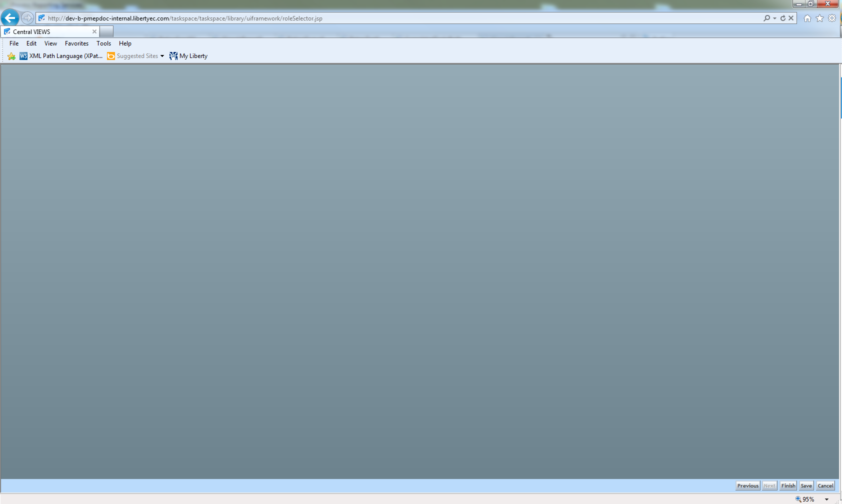Open the Suggested Sites favorite
This screenshot has height=504, width=842.
(x=133, y=56)
